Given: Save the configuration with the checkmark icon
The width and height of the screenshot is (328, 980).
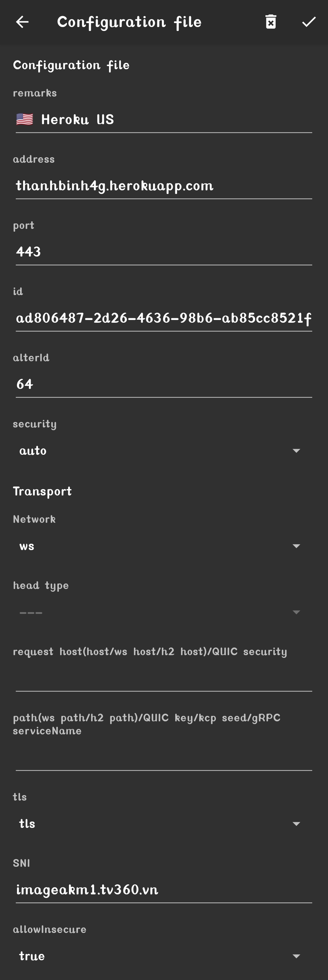Looking at the screenshot, I should tap(308, 22).
